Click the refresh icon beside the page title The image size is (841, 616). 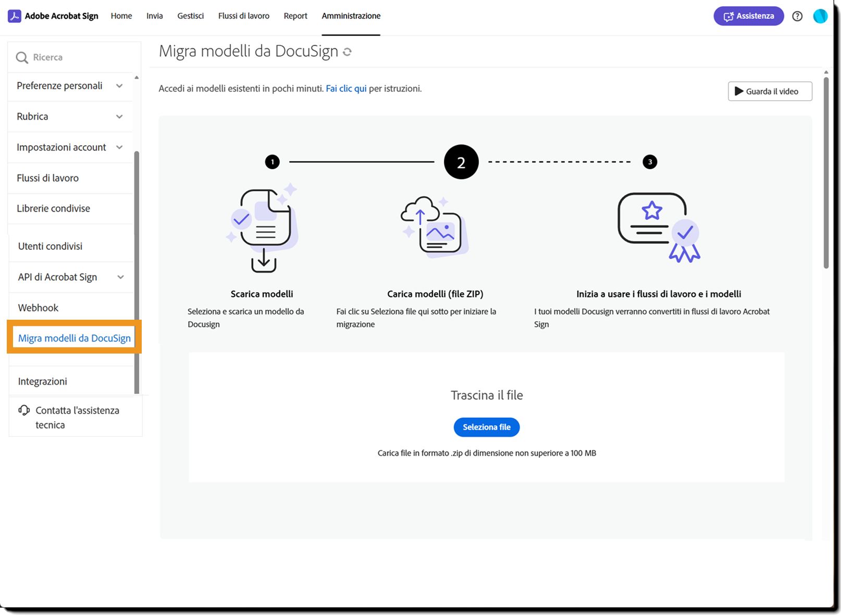pyautogui.click(x=347, y=52)
